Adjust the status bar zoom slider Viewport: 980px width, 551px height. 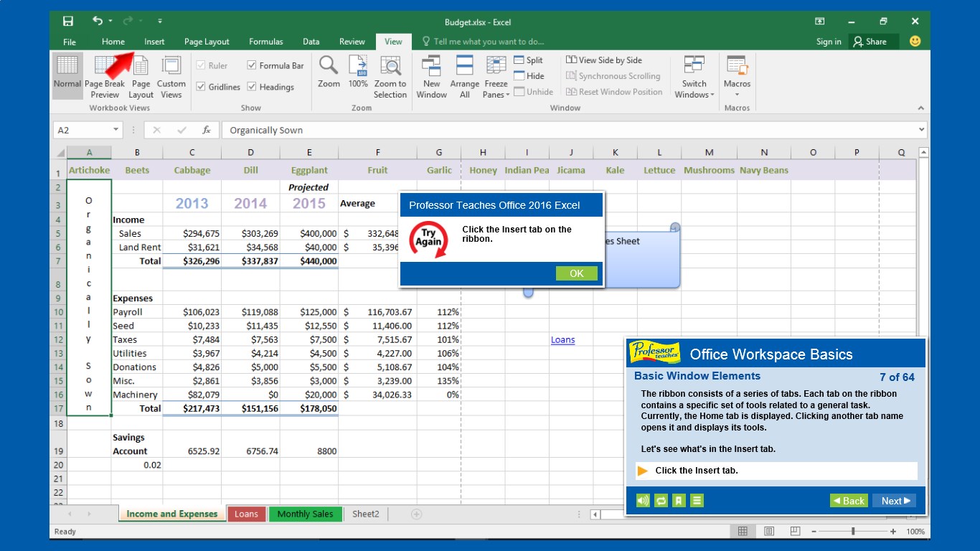[853, 532]
